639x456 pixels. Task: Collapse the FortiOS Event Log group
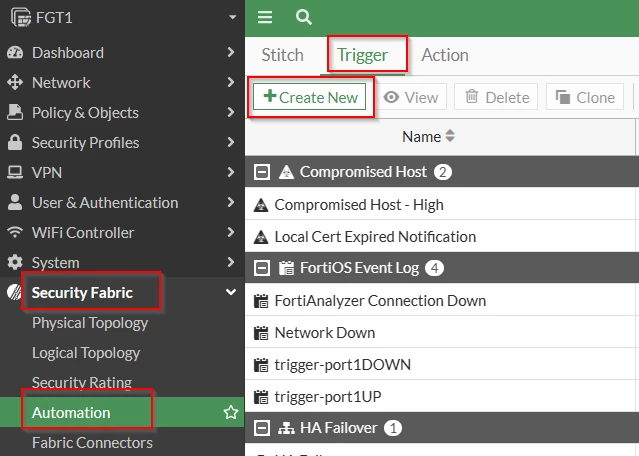pos(262,268)
